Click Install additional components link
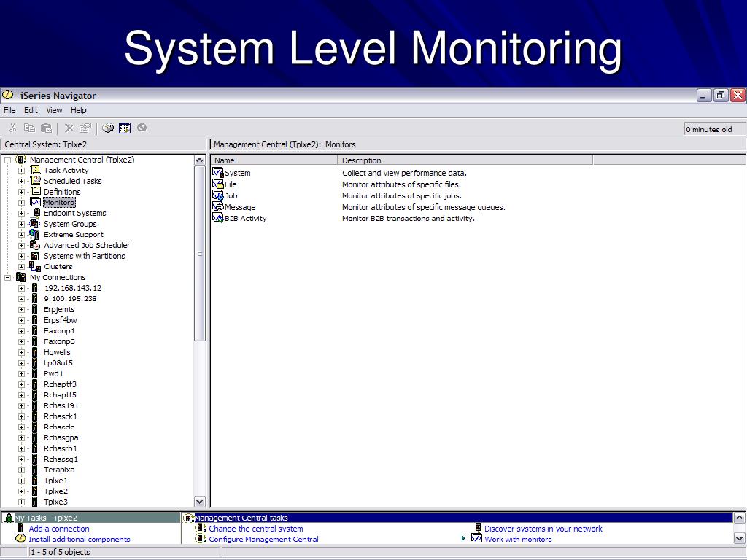 (x=80, y=539)
